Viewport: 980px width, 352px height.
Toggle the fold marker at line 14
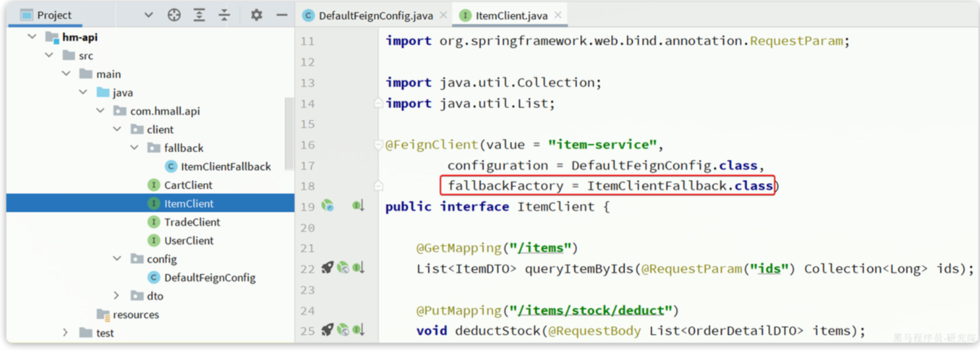[x=378, y=103]
